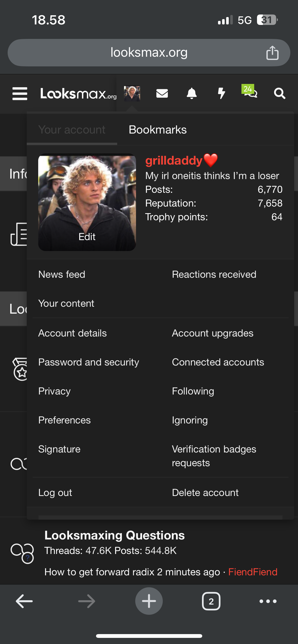
Task: Open Password and security settings
Action: [89, 362]
